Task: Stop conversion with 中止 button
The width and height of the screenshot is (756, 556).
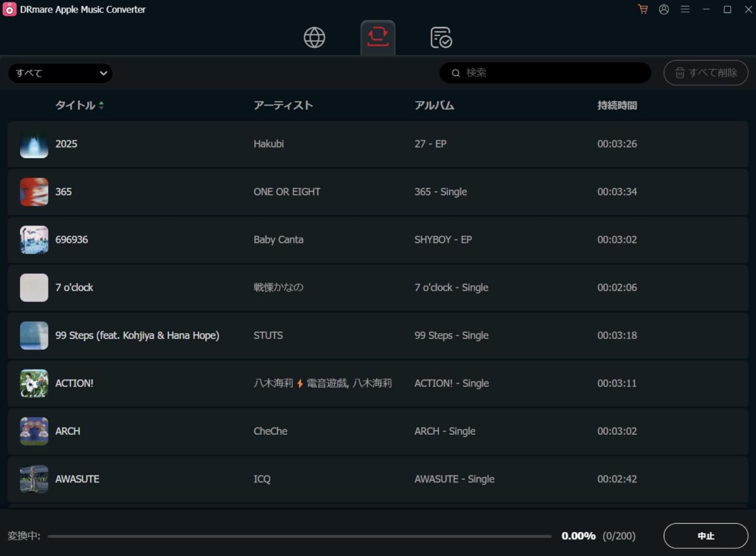Action: (706, 536)
